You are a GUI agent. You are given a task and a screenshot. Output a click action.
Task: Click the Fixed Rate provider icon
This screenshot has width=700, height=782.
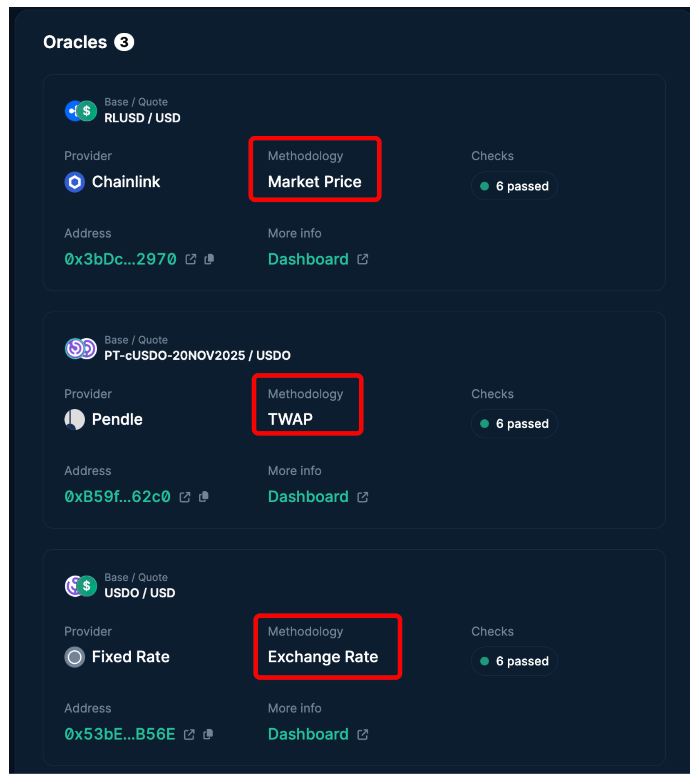point(75,657)
